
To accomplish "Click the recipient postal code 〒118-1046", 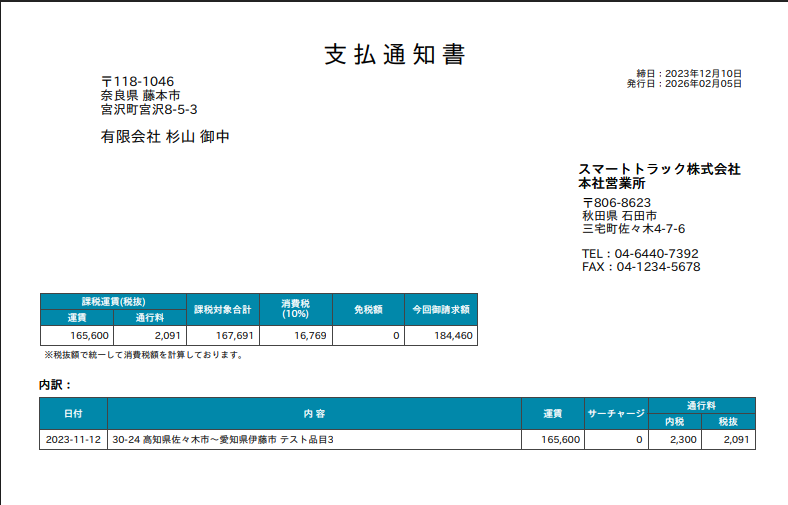I will (138, 81).
